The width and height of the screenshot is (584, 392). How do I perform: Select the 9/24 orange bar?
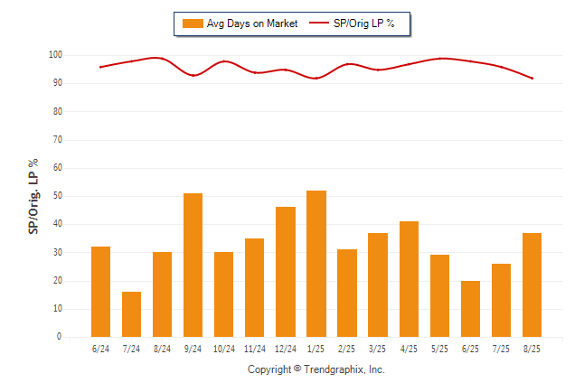(193, 265)
